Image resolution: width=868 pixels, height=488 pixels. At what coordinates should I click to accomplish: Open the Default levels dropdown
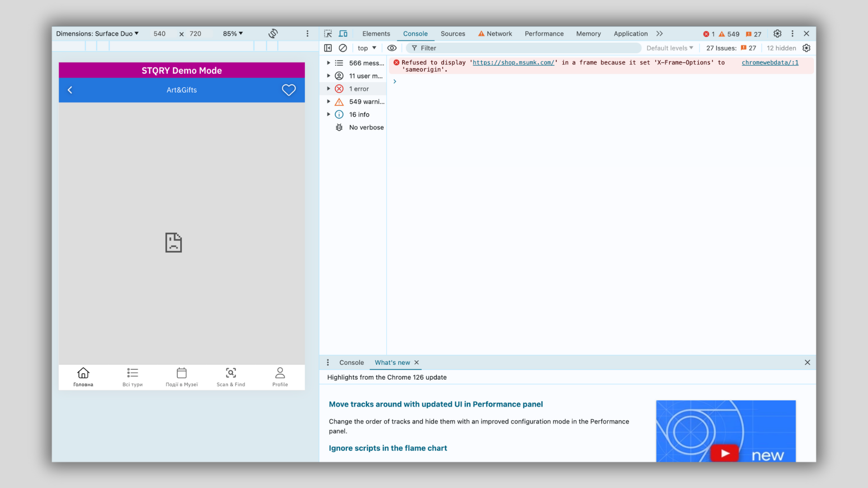point(670,48)
